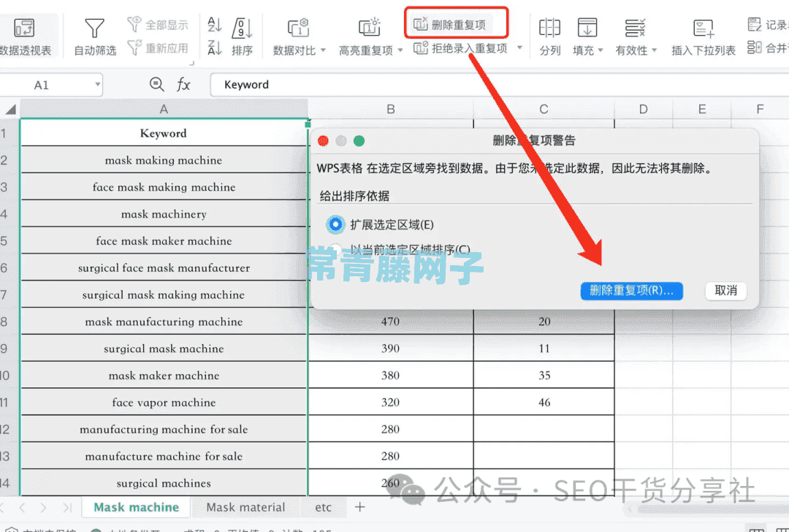
Task: Sort descending with the Z-A icon
Action: 214,47
